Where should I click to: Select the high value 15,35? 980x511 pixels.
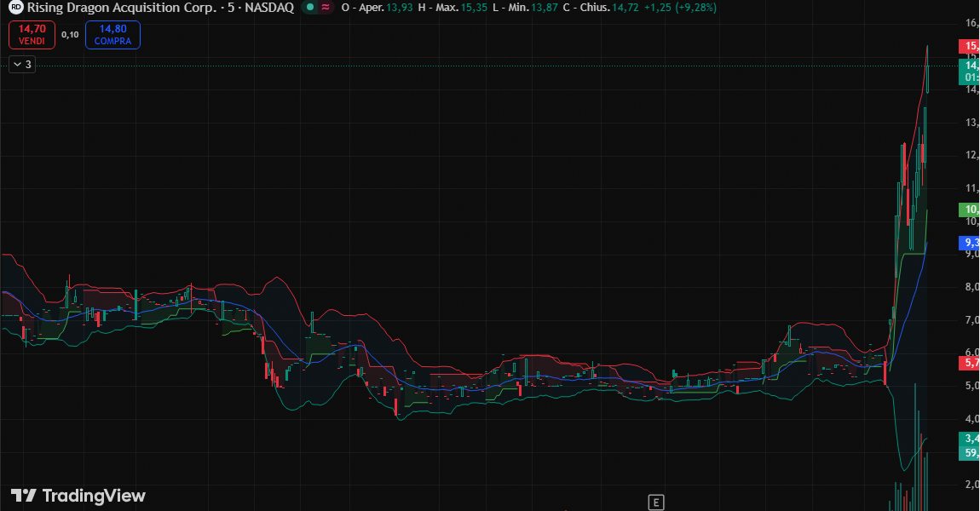[474, 8]
